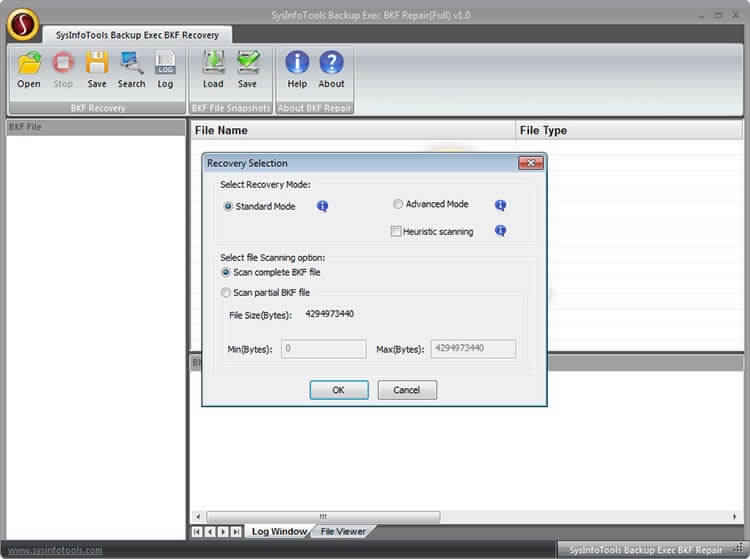Screen dimensions: 750x559
Task: Click the Stop toolbar icon
Action: (63, 69)
